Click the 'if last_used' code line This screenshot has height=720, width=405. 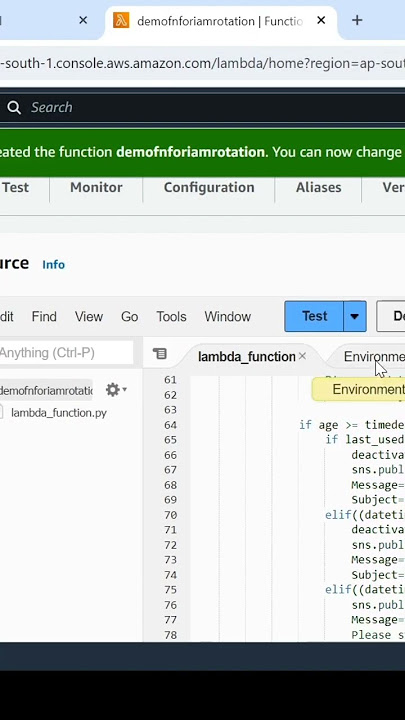coord(365,439)
